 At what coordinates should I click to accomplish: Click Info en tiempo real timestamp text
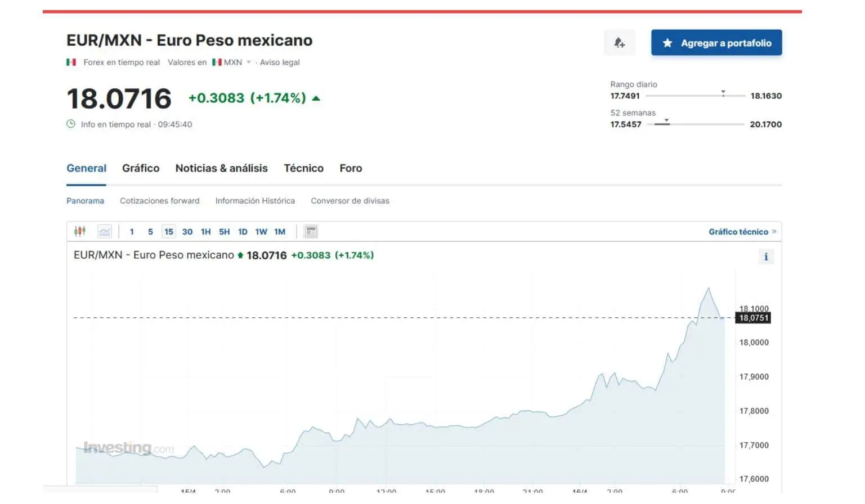tap(136, 124)
